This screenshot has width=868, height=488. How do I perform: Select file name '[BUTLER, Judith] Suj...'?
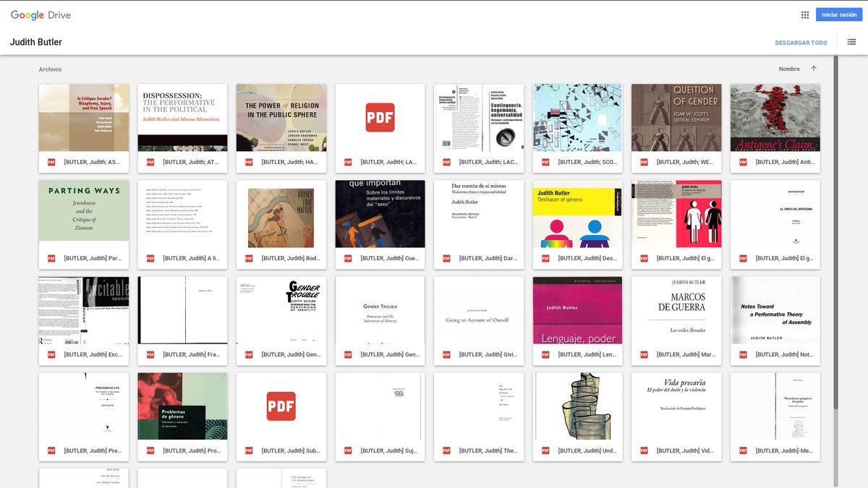click(x=389, y=450)
